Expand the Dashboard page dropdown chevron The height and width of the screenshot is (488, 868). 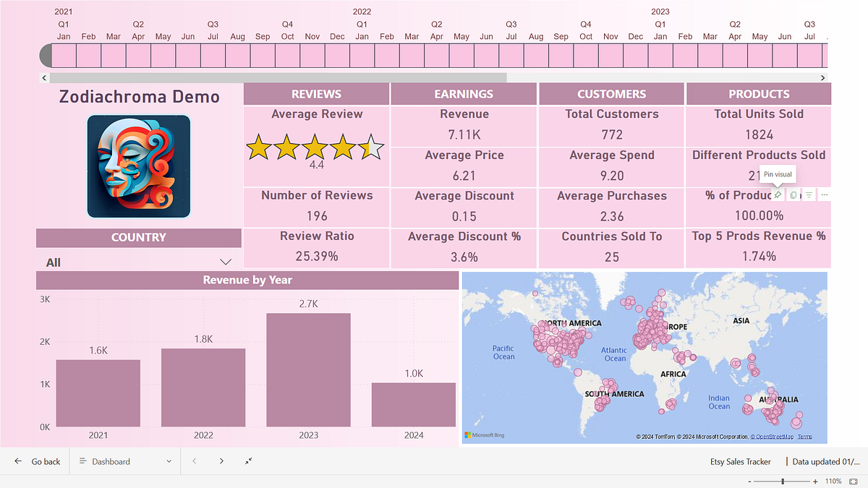[x=169, y=461]
